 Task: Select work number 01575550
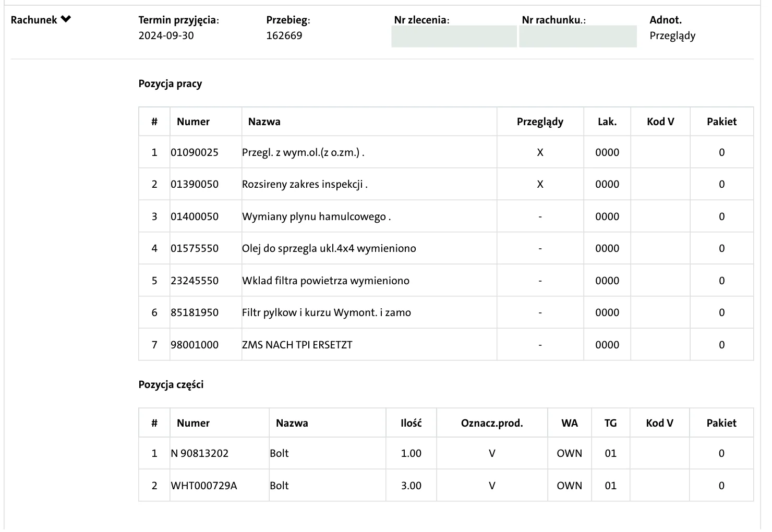point(195,248)
